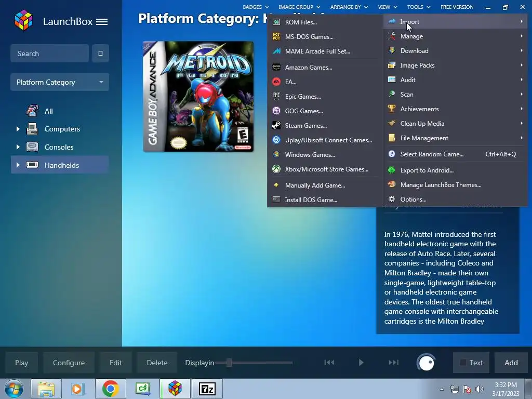532x399 pixels.
Task: Click the Manage LaunchBox Themes palette icon
Action: pyautogui.click(x=392, y=185)
